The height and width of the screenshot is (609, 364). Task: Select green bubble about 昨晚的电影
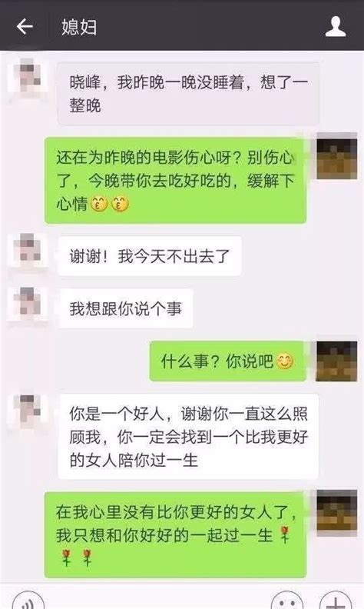point(176,180)
